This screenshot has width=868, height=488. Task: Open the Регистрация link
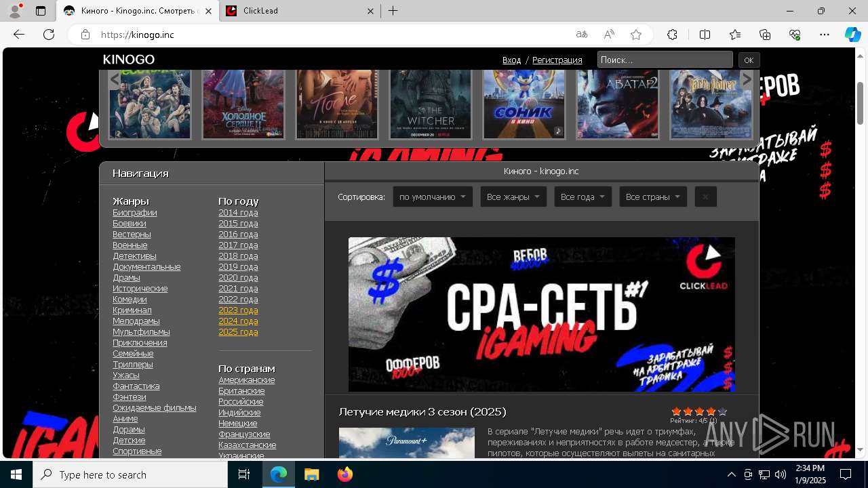(557, 60)
